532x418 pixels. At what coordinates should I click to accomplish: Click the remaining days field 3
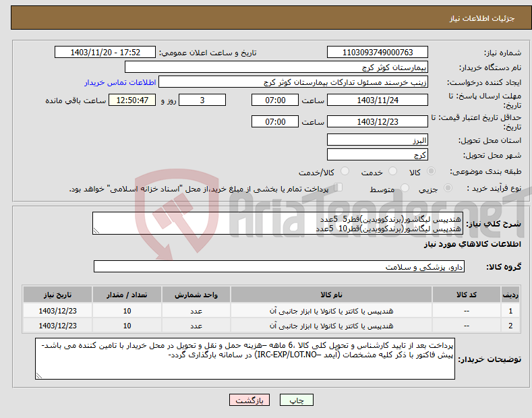pyautogui.click(x=202, y=100)
